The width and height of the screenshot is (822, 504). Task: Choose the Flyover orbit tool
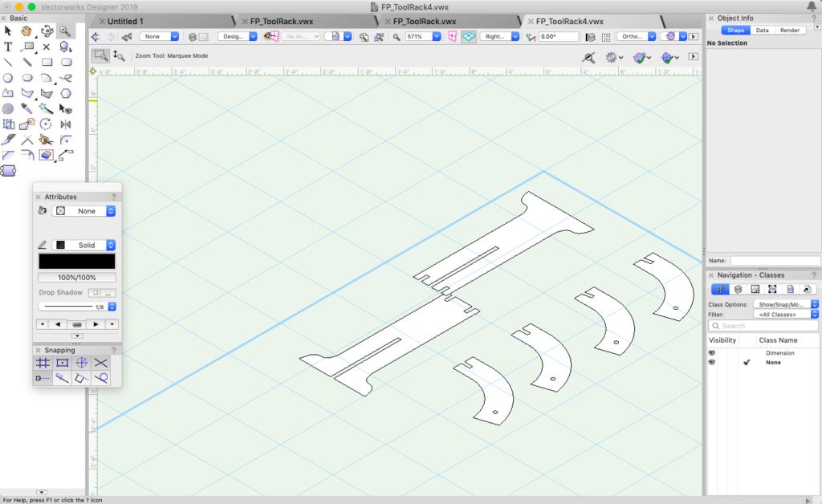(x=47, y=31)
